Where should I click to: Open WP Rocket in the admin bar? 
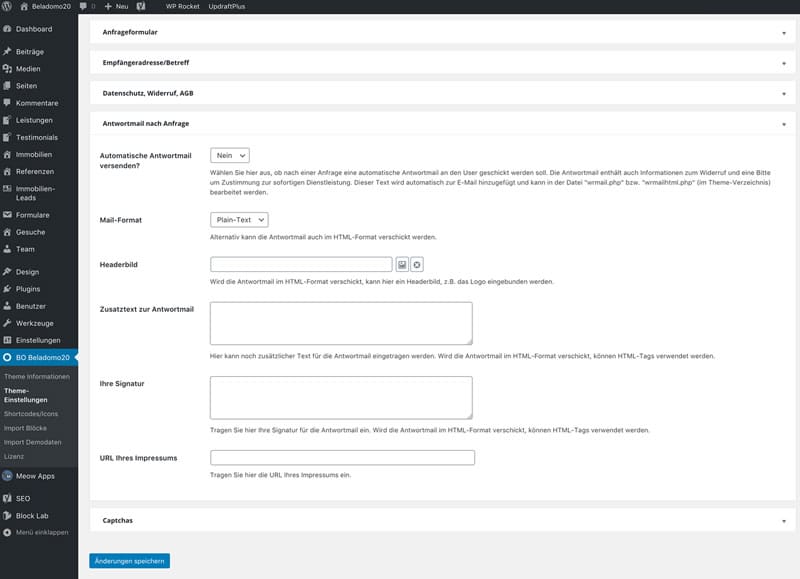tap(181, 6)
